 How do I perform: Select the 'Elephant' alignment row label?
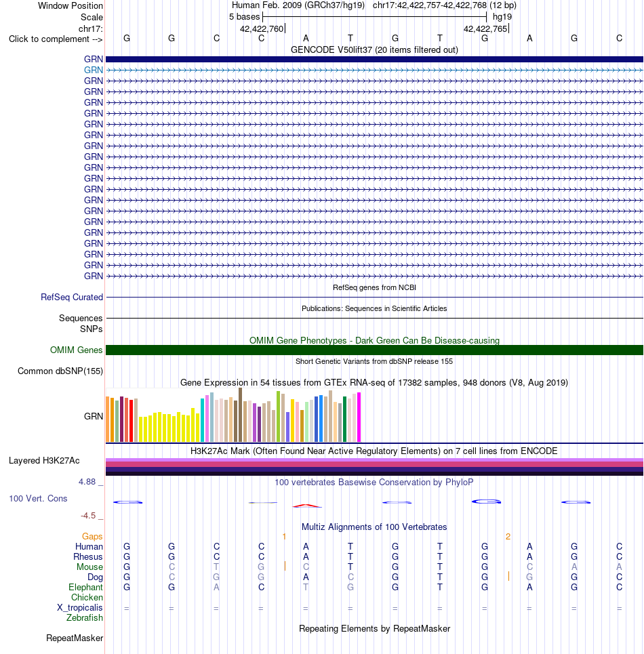[x=85, y=588]
